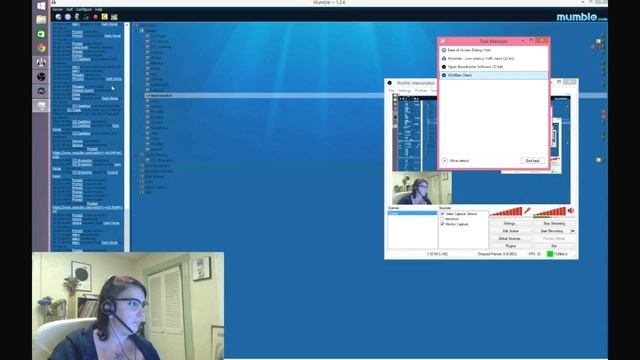Screen dimensions: 640x360
Task: Toggle the Monitor Capture source checkbox
Action: point(442,224)
